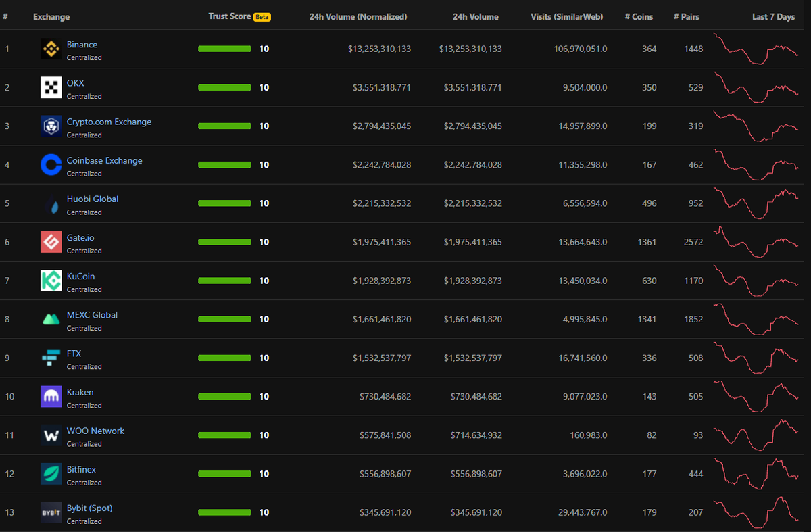Viewport: 811px width, 532px height.
Task: Click the Gate.io logo
Action: pyautogui.click(x=51, y=242)
